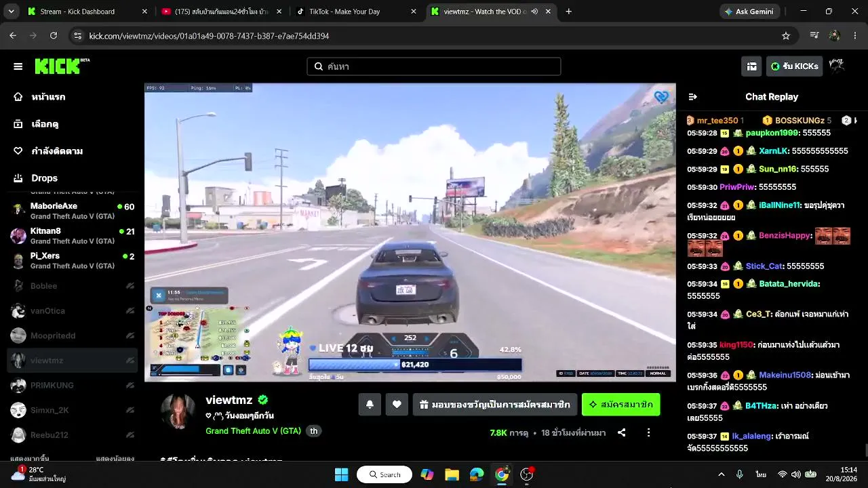Open Pi_Xers channel in sidebar
This screenshot has height=488, width=868.
73,260
